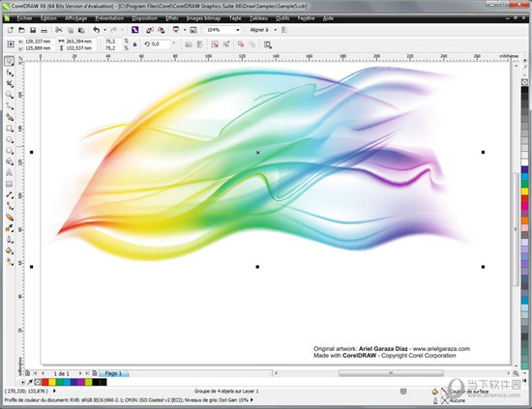The height and width of the screenshot is (409, 532).
Task: Click the Export icon
Action: [162, 30]
